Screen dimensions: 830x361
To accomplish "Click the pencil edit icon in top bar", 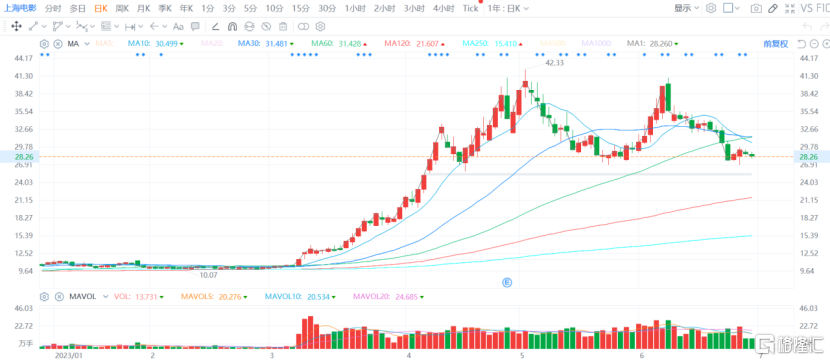I will (x=773, y=8).
